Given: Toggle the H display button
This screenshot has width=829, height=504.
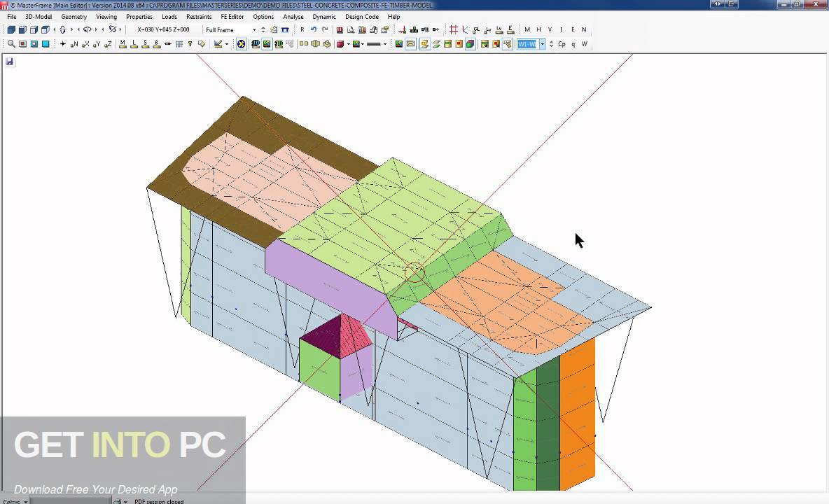Looking at the screenshot, I should tap(538, 29).
